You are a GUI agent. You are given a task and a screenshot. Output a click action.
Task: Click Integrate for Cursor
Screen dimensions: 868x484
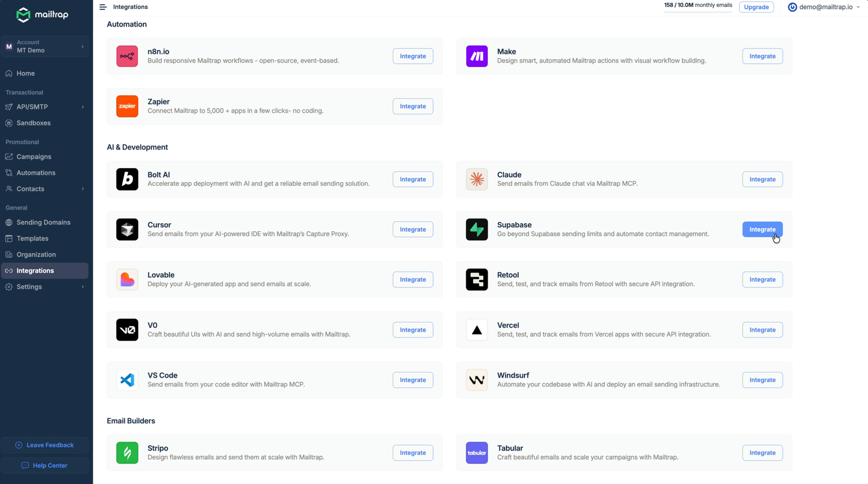pyautogui.click(x=413, y=229)
